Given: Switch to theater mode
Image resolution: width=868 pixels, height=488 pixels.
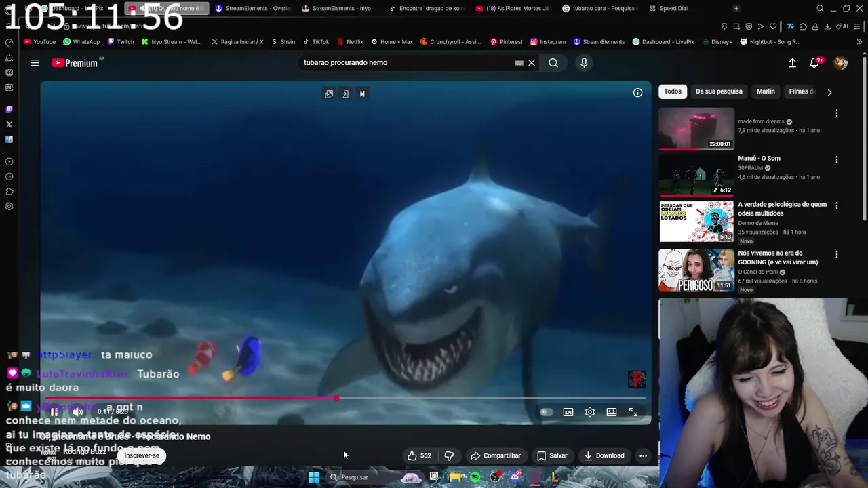Looking at the screenshot, I should tap(612, 412).
